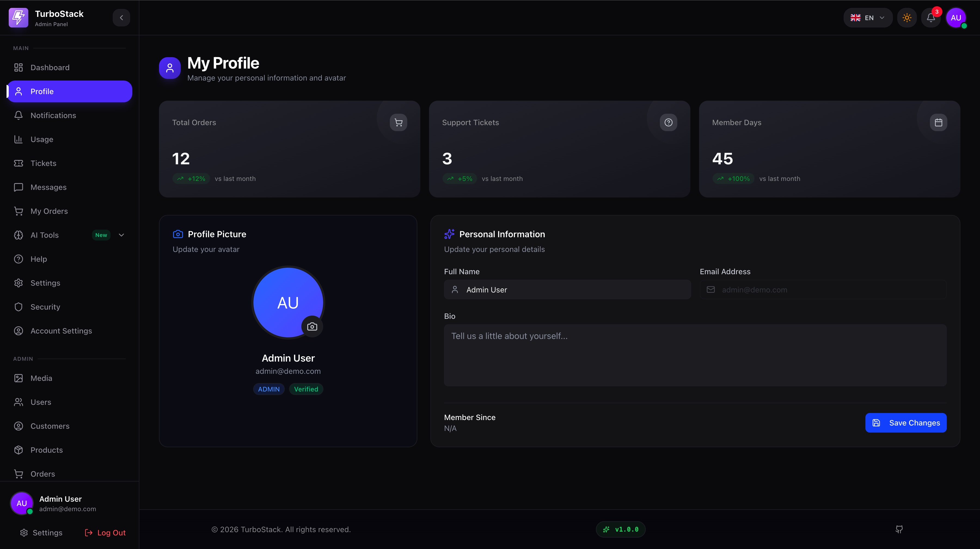
Task: Click the Support Tickets help icon
Action: click(x=668, y=122)
